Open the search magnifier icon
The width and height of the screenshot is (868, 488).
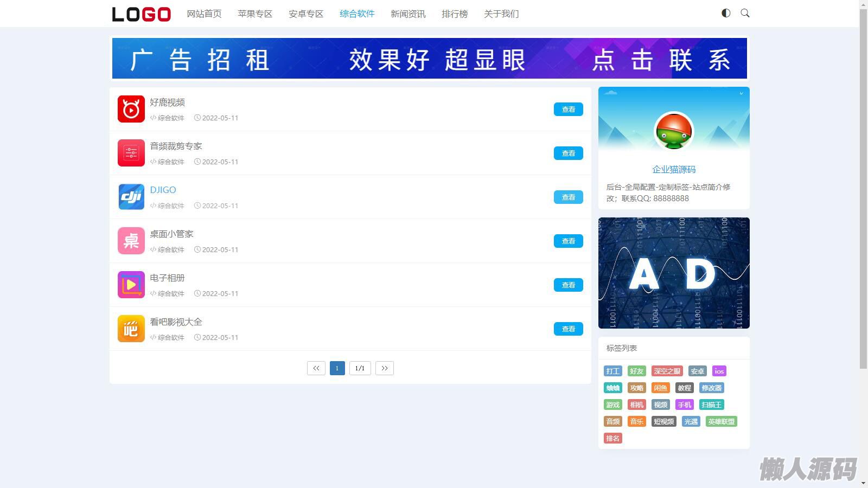click(745, 13)
